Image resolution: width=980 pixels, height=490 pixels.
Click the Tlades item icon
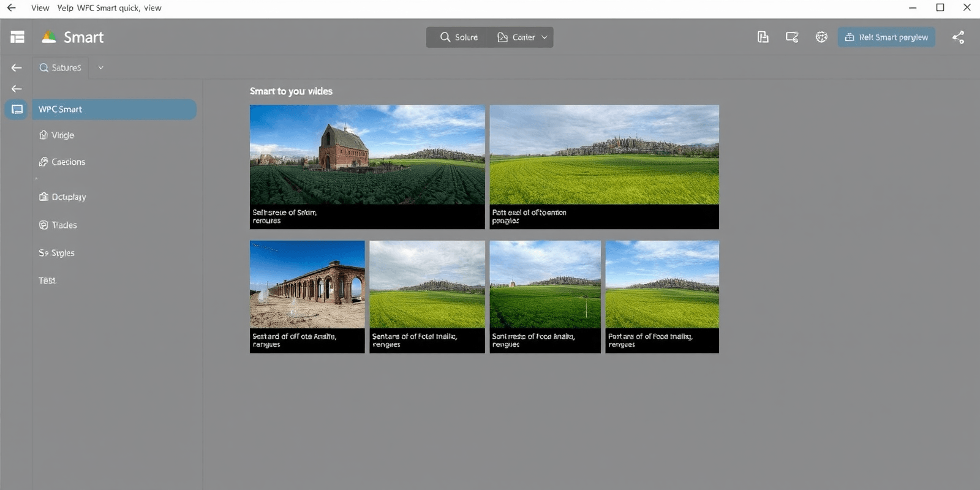tap(43, 225)
